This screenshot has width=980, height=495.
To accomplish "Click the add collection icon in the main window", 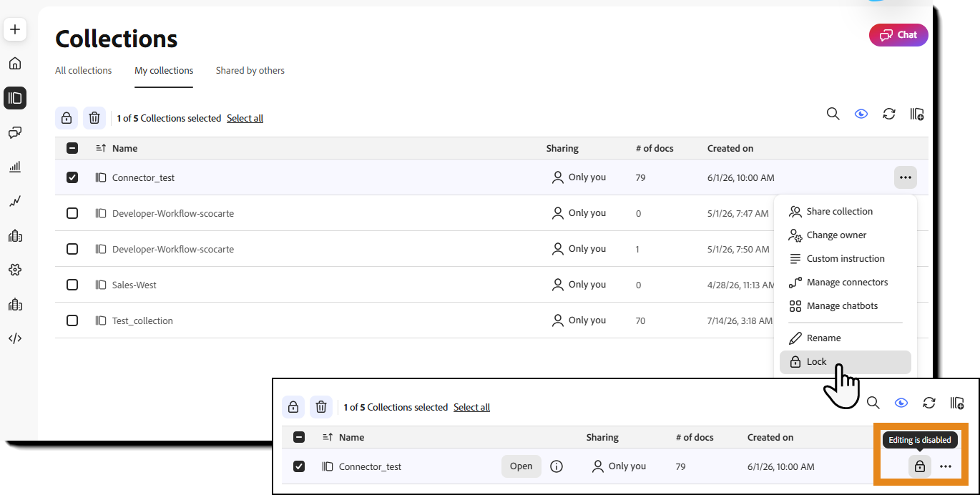I will point(917,114).
